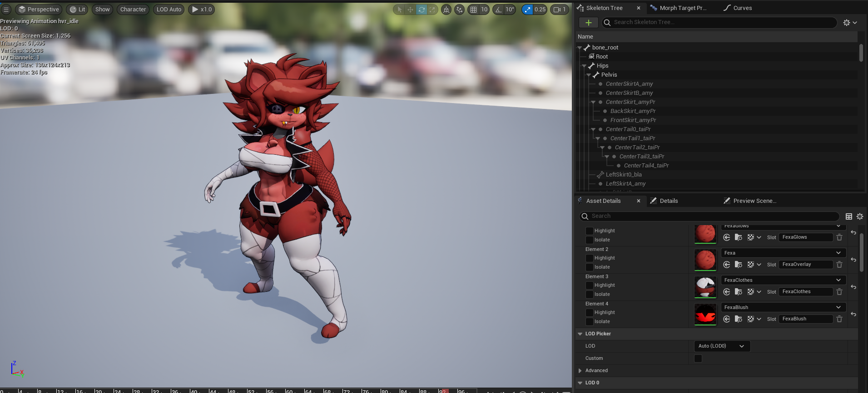
Task: Delete the FexaGlows material slot
Action: pyautogui.click(x=839, y=237)
